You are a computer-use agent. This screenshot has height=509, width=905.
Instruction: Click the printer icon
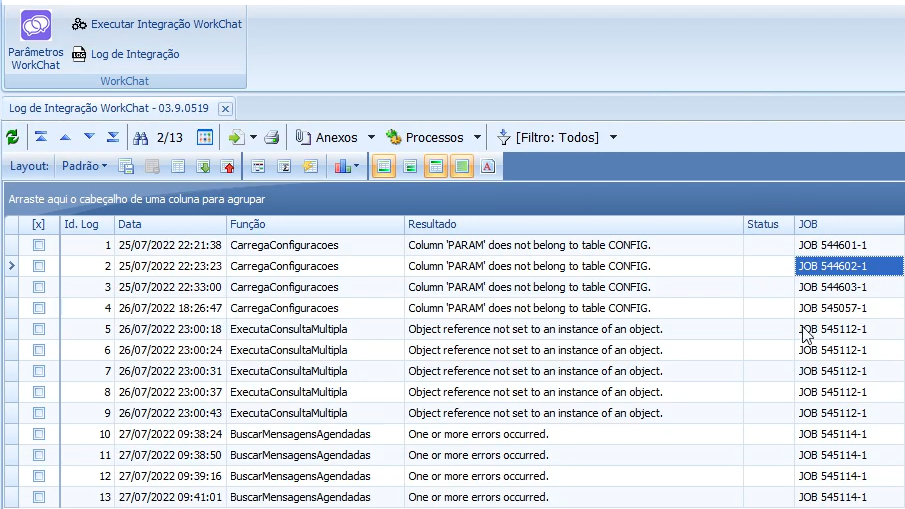coord(271,138)
